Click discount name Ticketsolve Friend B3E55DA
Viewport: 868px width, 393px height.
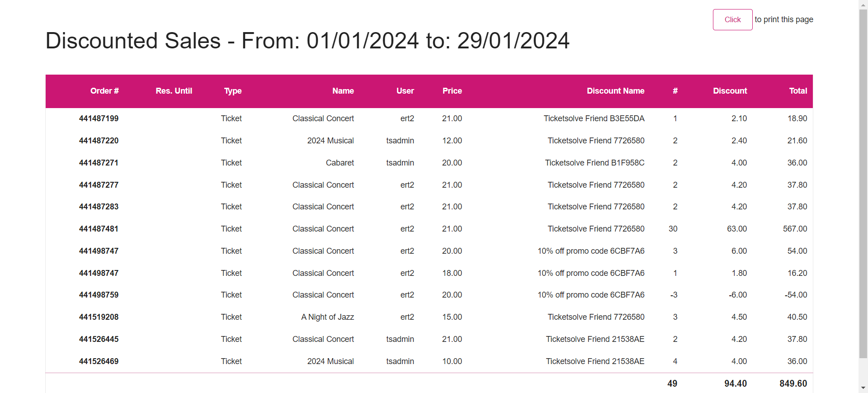[594, 118]
